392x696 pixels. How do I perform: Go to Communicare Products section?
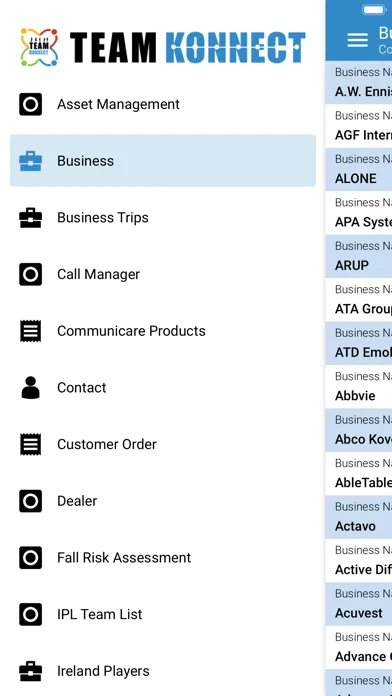pos(163,331)
